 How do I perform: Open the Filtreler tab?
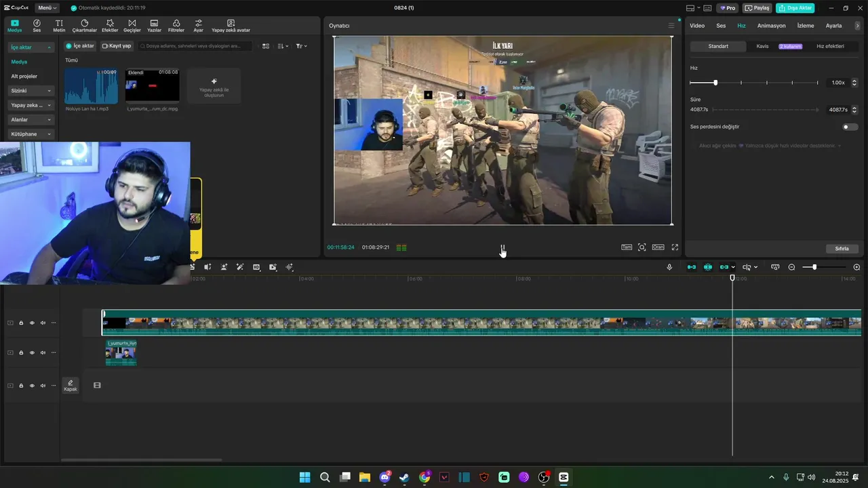coord(176,26)
